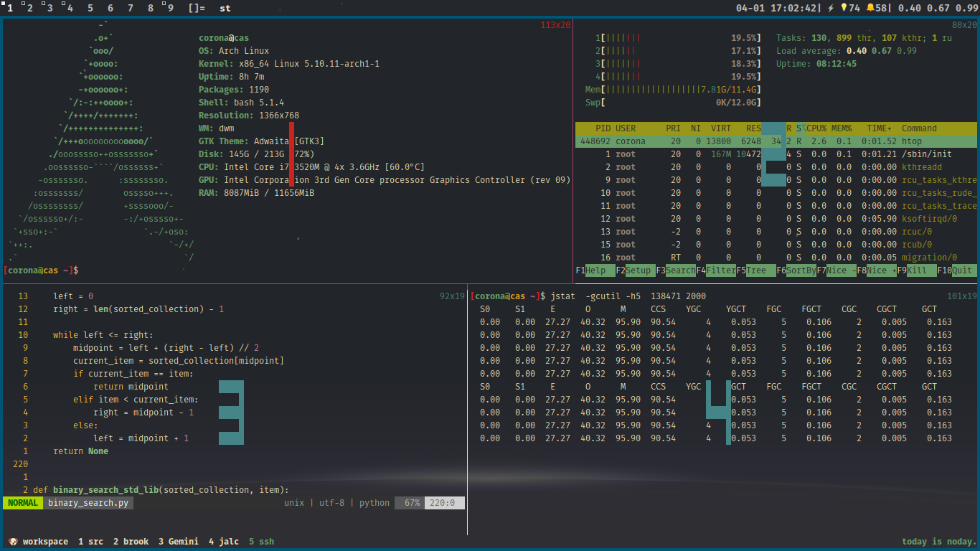The image size is (980, 551).
Task: Select tmux window 3 Gemini
Action: (179, 542)
